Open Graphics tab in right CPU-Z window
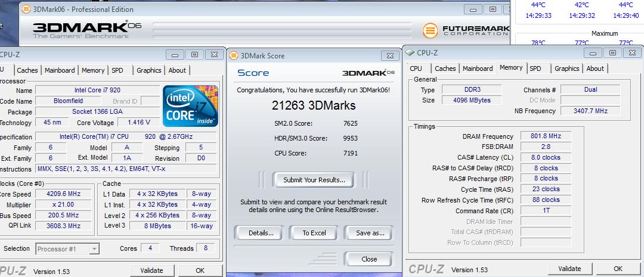 [567, 69]
